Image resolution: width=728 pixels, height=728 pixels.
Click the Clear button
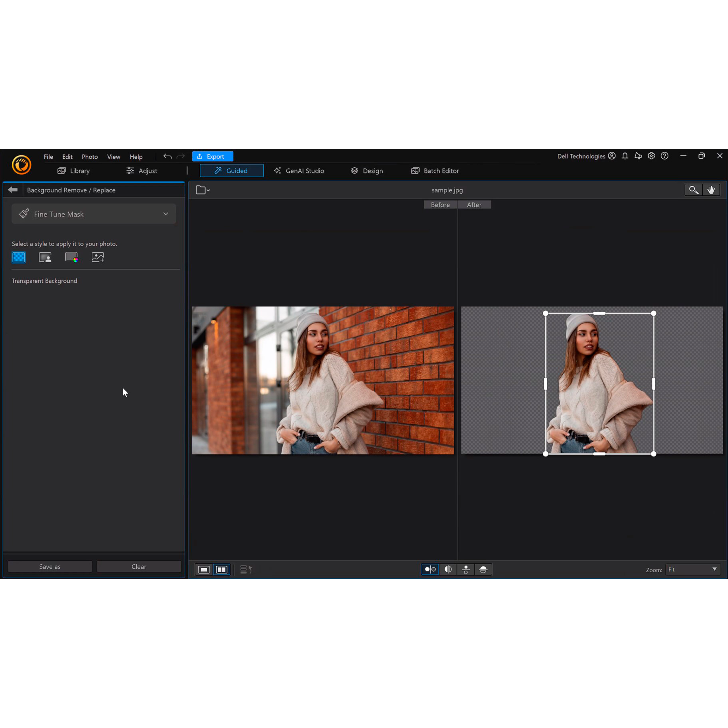[x=139, y=566]
